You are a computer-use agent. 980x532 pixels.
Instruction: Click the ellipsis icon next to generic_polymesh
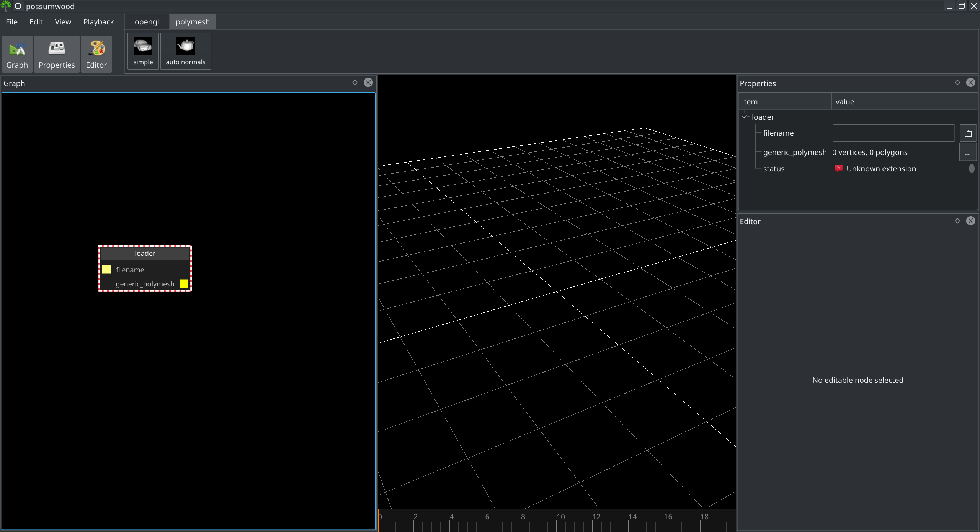(x=968, y=152)
